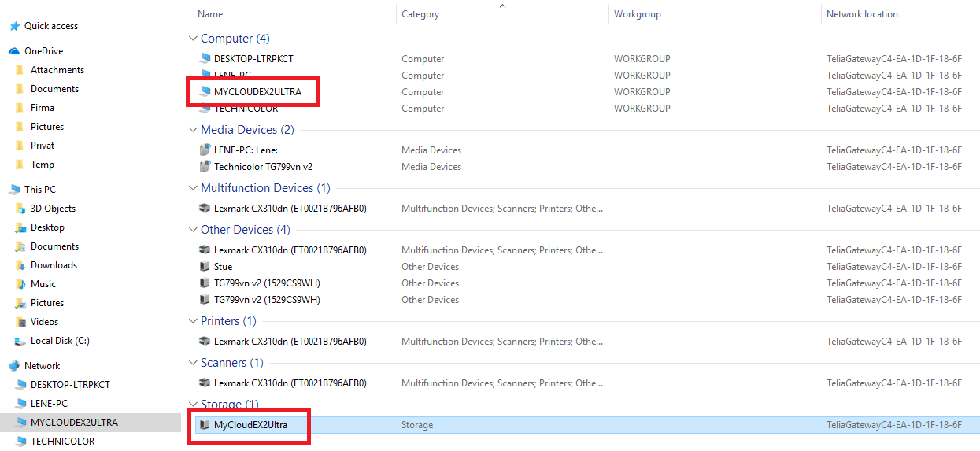This screenshot has height=451, width=980.
Task: Click the OneDrive cloud icon
Action: (14, 51)
